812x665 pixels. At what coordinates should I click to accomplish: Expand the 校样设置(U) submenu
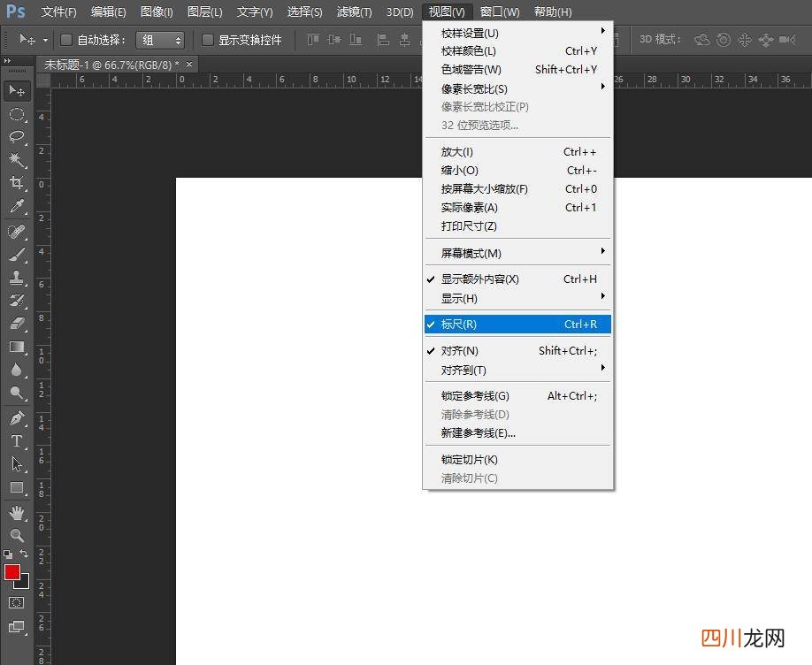tap(517, 33)
